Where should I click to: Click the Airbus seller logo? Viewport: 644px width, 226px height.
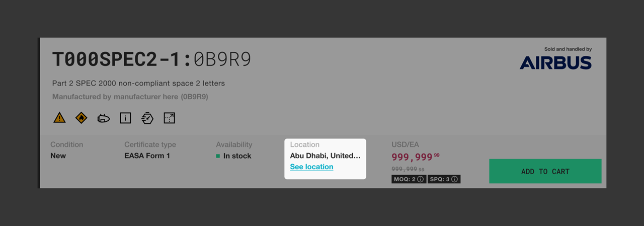pos(555,62)
